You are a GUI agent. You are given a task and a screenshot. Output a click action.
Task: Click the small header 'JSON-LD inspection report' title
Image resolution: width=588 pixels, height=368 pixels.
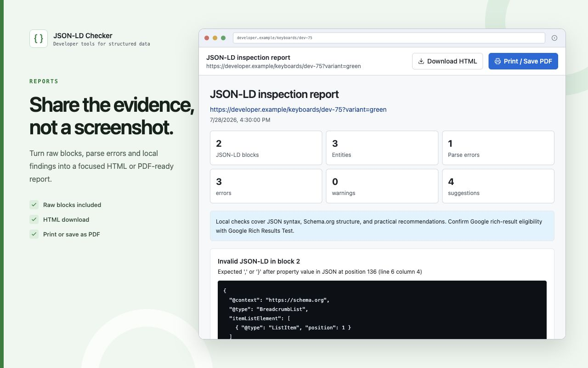click(248, 57)
